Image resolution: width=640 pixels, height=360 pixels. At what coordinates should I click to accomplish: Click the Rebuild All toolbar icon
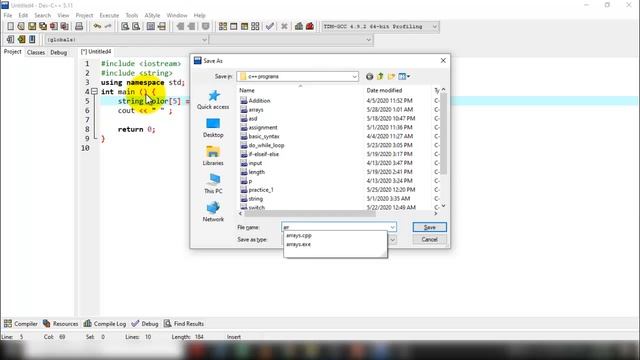[256, 27]
